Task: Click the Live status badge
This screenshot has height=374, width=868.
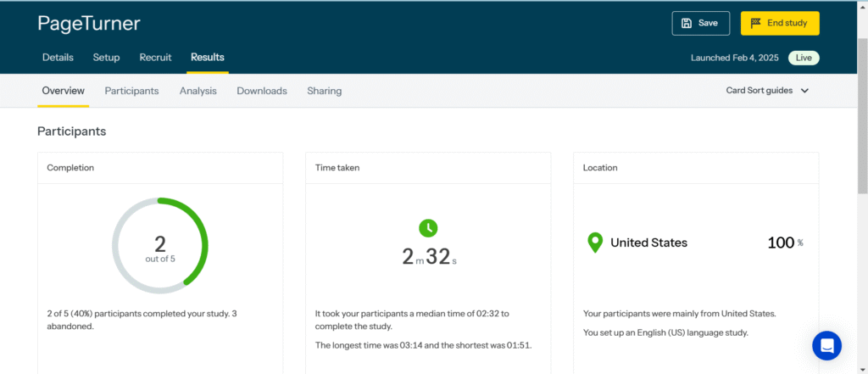Action: coord(804,58)
